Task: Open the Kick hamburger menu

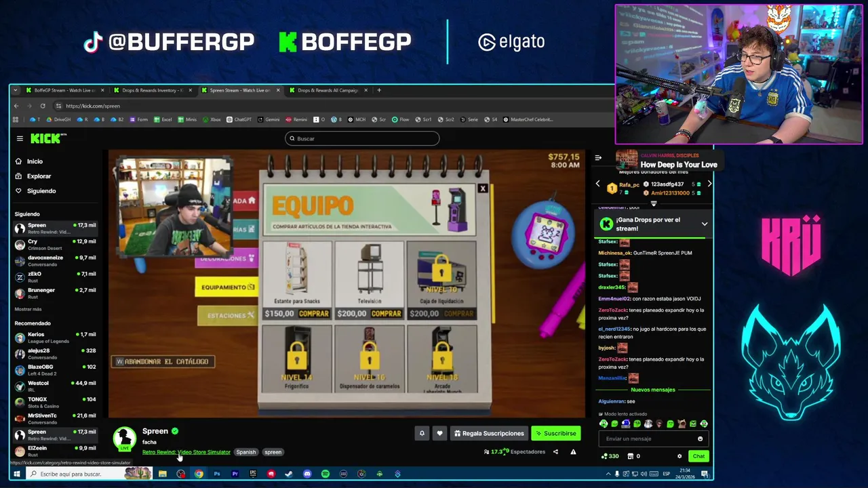Action: [20, 138]
